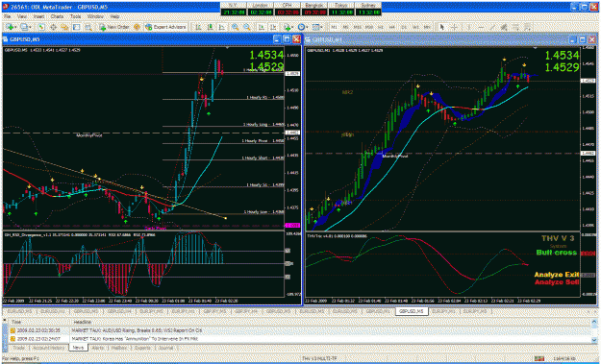
Task: Select the active GBPUSD,M5 chart tab
Action: (412, 311)
